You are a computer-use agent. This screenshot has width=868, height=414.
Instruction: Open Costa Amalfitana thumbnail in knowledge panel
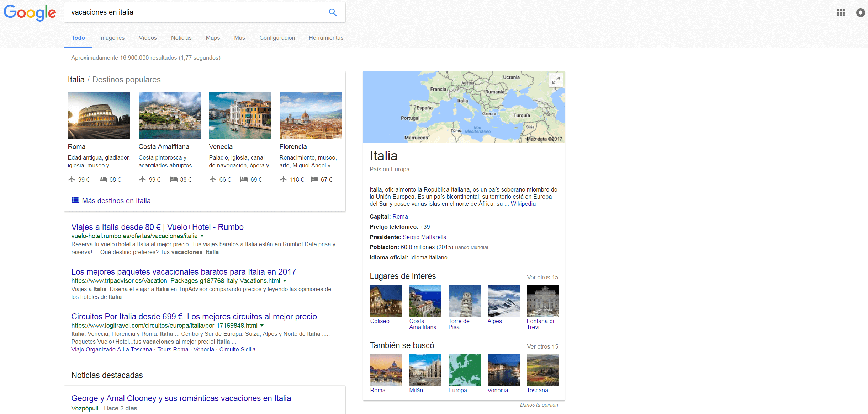coord(425,300)
